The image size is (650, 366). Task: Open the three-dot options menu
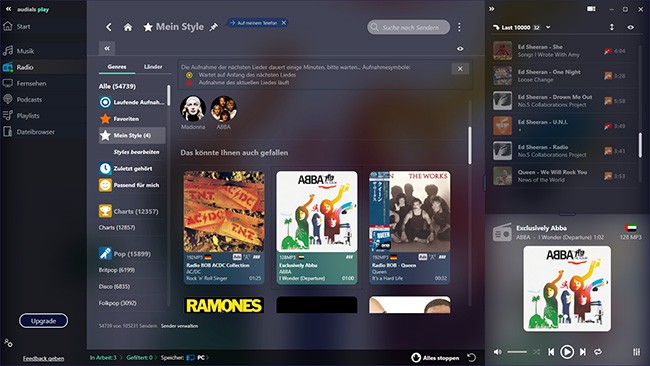pyautogui.click(x=459, y=27)
